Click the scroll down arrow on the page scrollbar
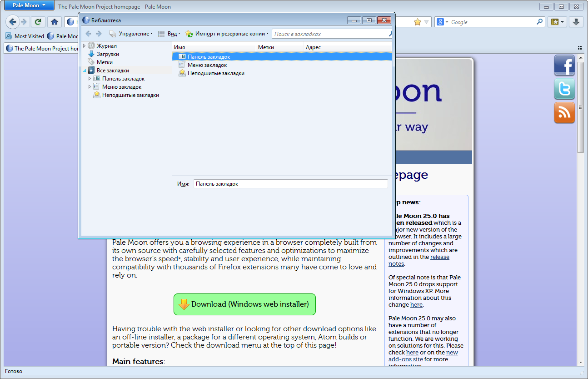The width and height of the screenshot is (588, 379). pyautogui.click(x=580, y=362)
